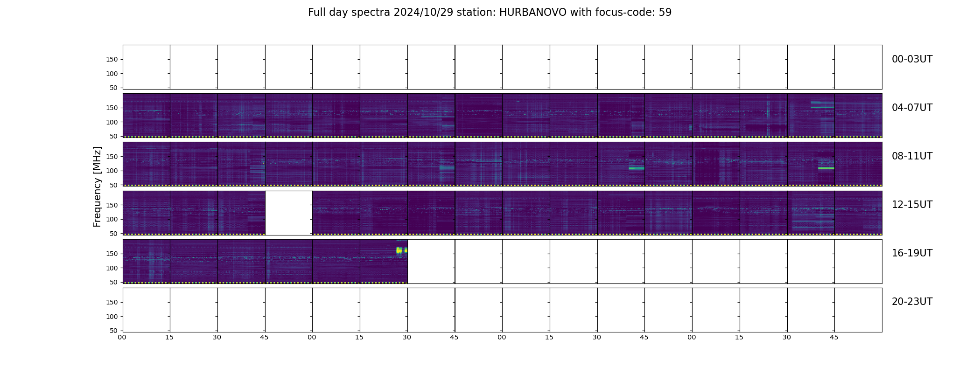980x373 pixels.
Task: Select the "Frequency [MHz]" y-axis label
Action: click(x=97, y=186)
